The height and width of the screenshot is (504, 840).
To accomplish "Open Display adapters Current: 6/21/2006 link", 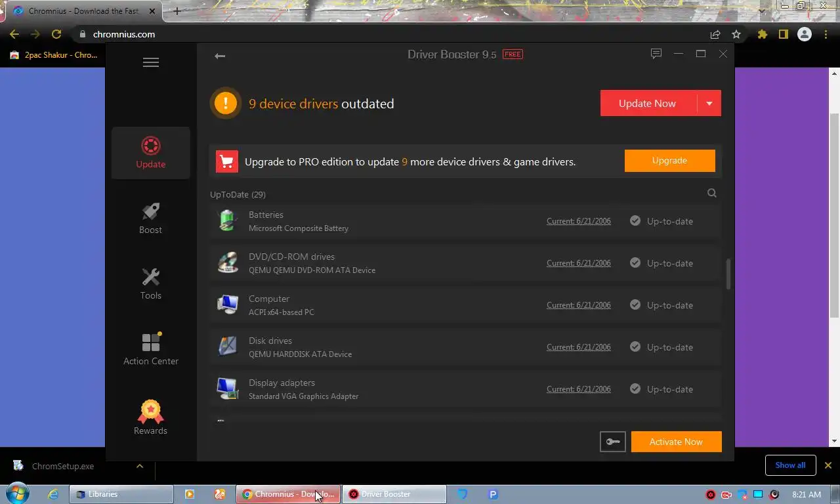I will tap(579, 389).
